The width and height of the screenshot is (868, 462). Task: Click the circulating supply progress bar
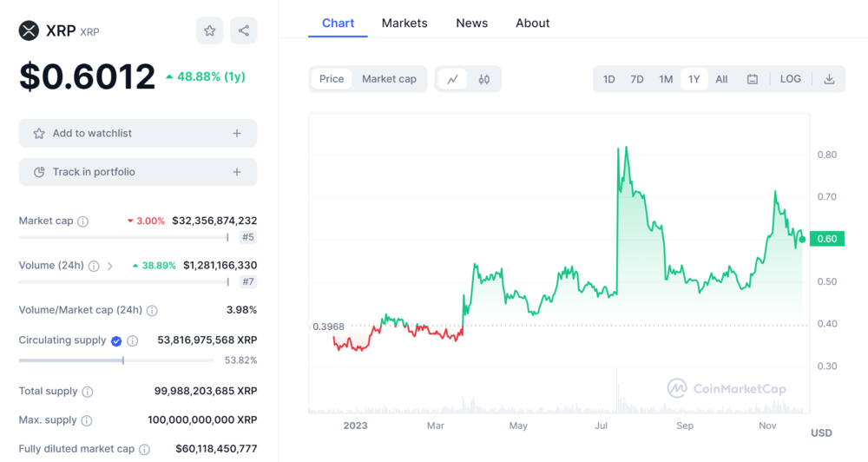pyautogui.click(x=116, y=360)
